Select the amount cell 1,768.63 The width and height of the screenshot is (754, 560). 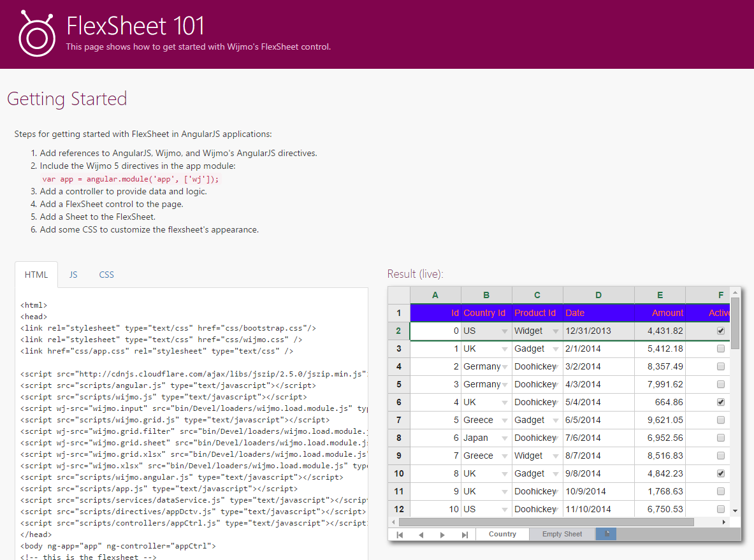660,491
